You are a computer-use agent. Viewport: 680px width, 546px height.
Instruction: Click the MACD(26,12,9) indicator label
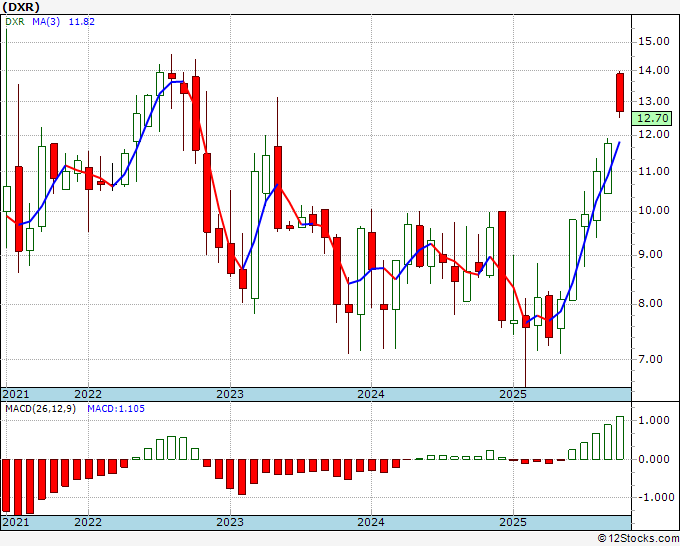pos(40,409)
